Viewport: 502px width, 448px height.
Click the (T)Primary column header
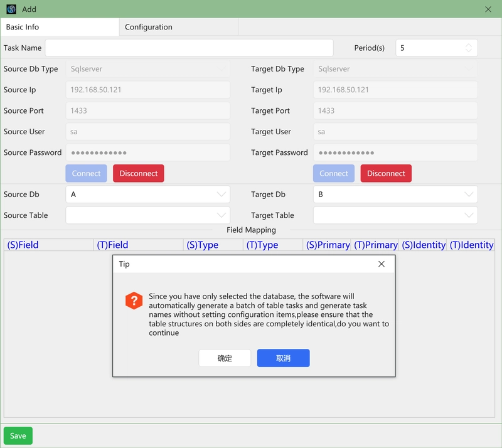[x=375, y=245]
